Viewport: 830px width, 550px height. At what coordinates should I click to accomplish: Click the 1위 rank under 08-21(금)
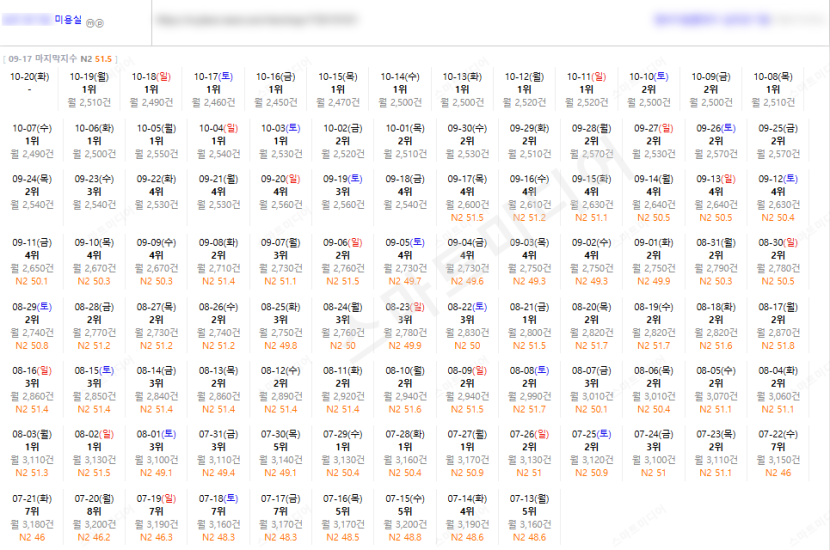click(529, 320)
